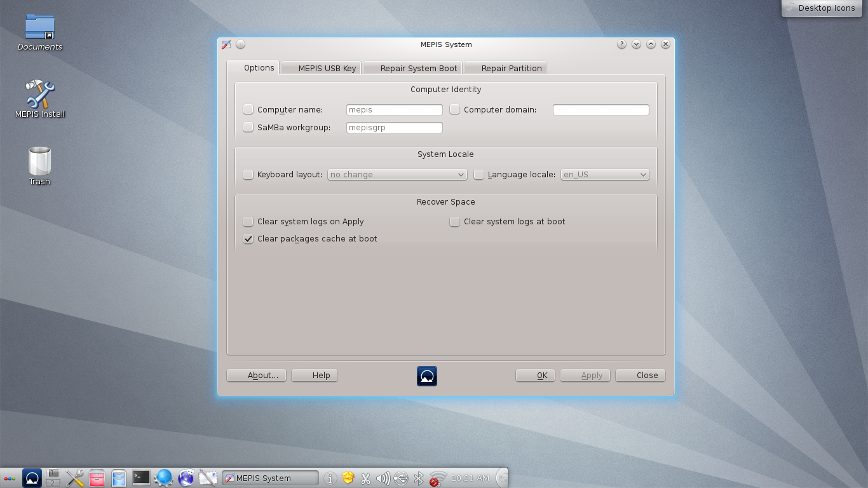Switch to the MEPIS USB Key tab

coord(321,68)
